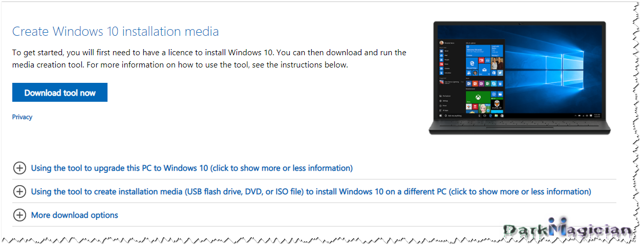The height and width of the screenshot is (248, 644).
Task: Open 'Using the tool to create installation media' link
Action: click(311, 191)
